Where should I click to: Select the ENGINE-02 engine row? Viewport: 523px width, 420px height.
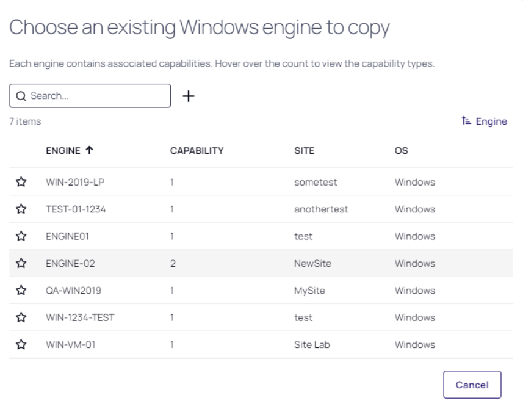tap(70, 264)
